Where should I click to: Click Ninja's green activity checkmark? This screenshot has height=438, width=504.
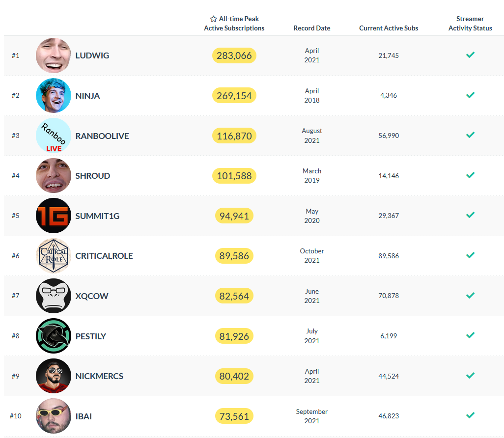coord(470,95)
